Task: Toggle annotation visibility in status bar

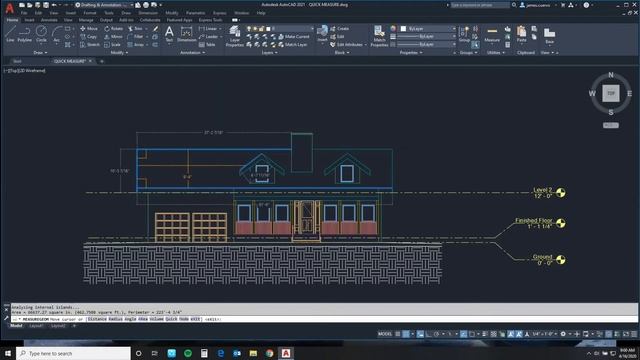Action: click(x=511, y=334)
